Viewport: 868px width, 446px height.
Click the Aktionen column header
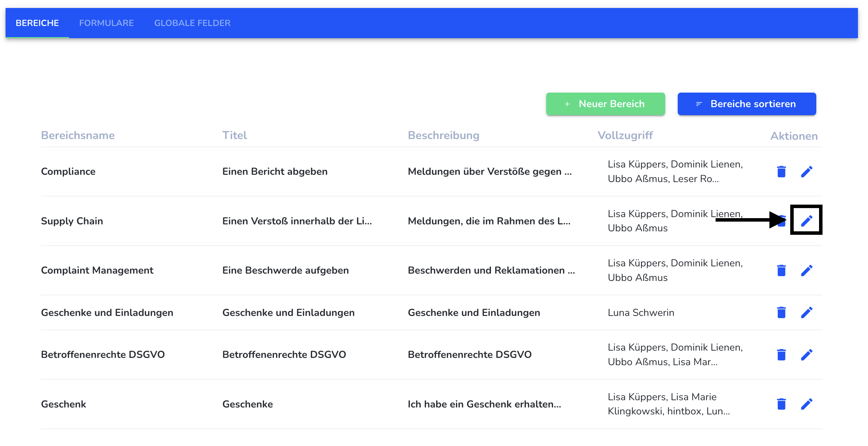[794, 136]
